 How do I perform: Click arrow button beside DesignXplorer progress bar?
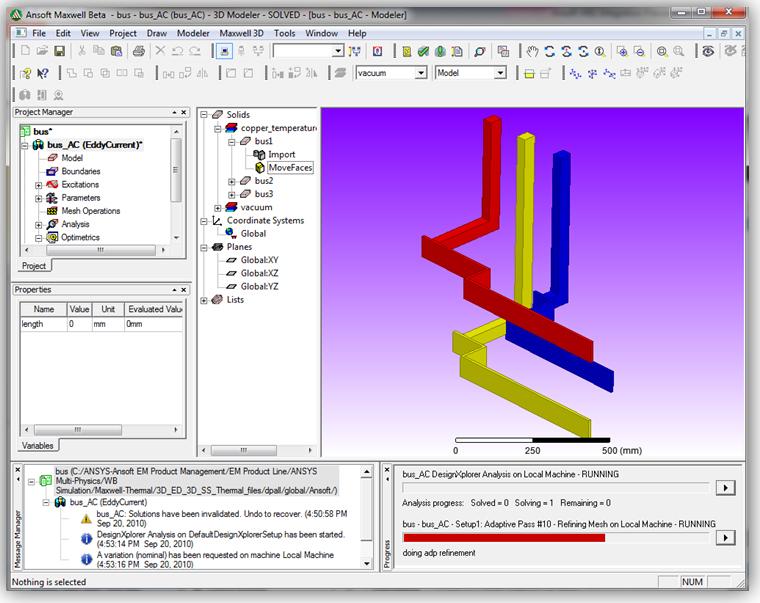725,488
